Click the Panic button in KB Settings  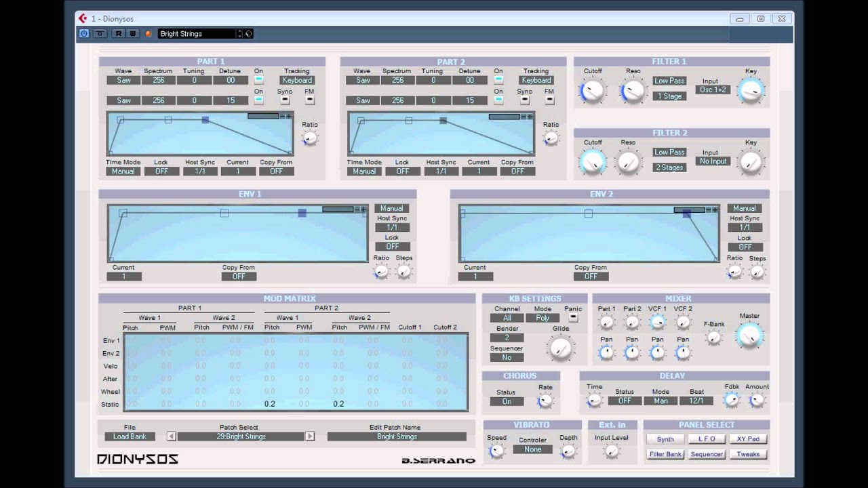(x=573, y=317)
